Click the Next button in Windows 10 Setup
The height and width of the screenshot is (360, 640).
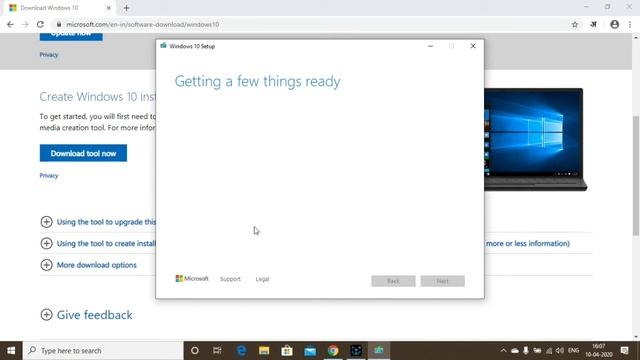[442, 281]
